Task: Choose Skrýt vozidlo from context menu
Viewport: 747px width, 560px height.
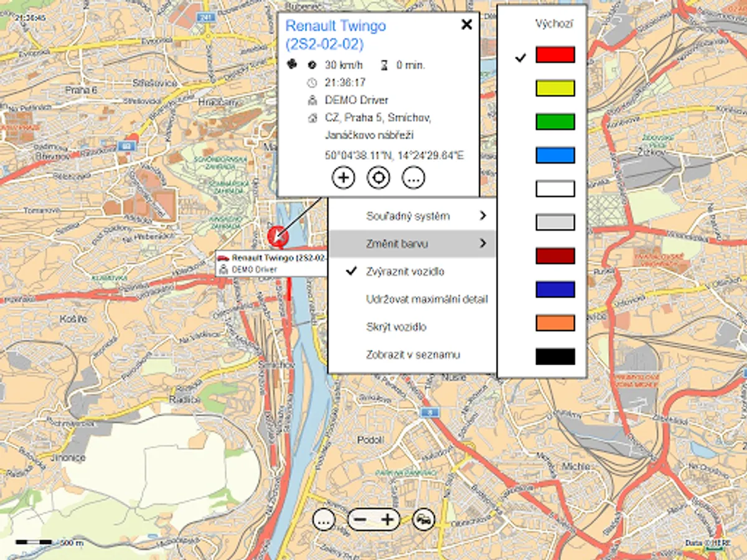Action: [412, 327]
